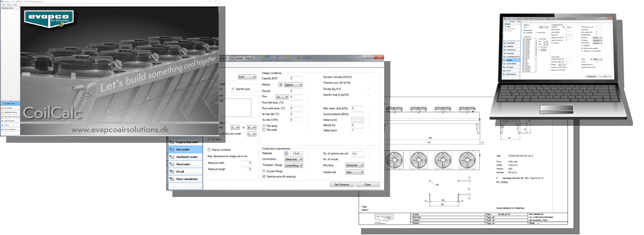Viewport: 644px width, 235px height.
Task: Click the evapco Air Solutions logo
Action: (x=49, y=19)
